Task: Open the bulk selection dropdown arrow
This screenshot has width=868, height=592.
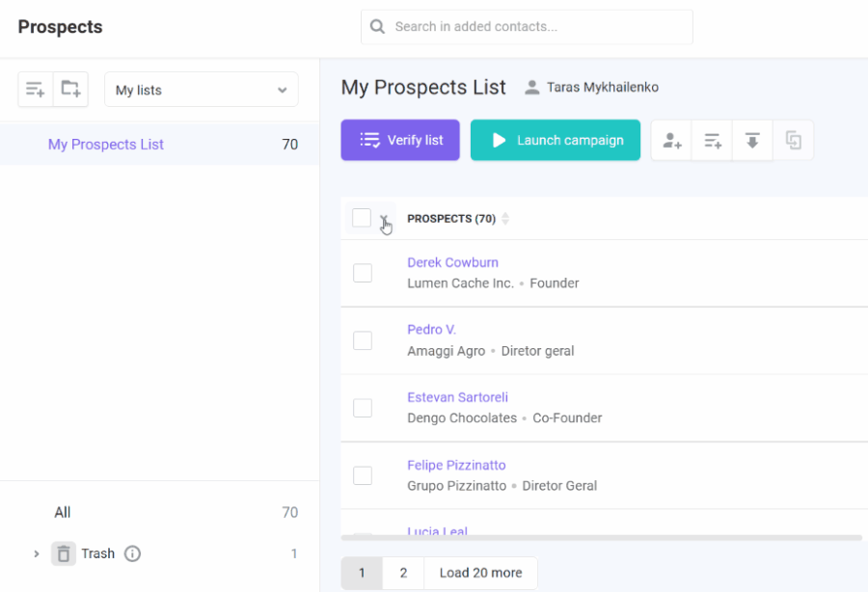Action: [384, 219]
